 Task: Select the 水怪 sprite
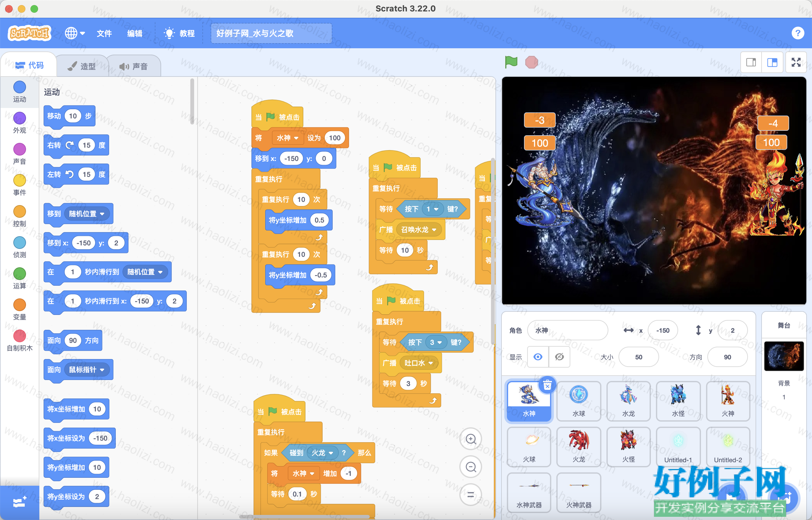point(678,401)
